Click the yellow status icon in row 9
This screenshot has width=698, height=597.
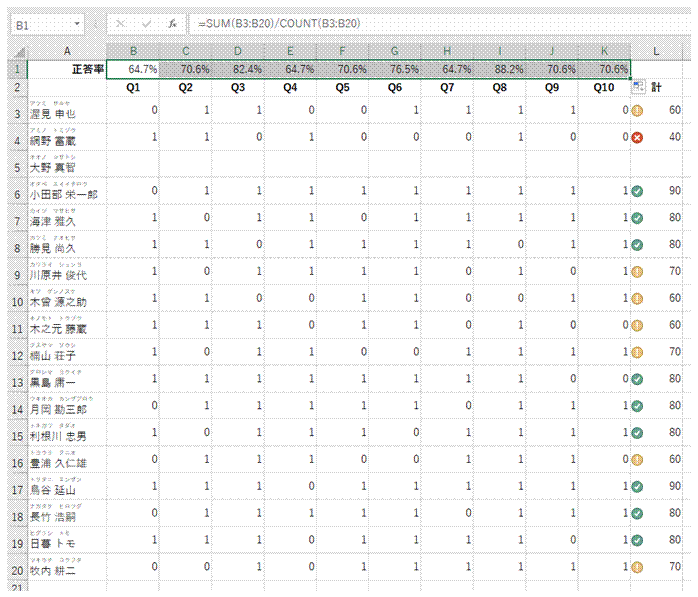click(637, 272)
